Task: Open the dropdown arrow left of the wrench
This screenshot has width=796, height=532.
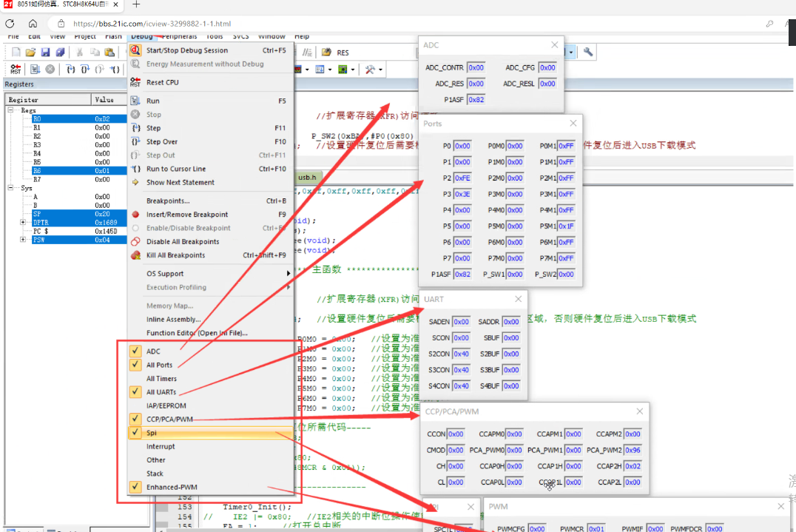Action: (571, 52)
